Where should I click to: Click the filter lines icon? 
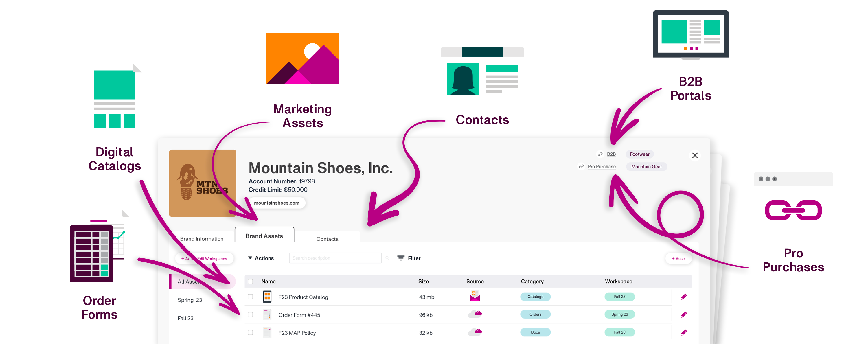[x=401, y=258]
